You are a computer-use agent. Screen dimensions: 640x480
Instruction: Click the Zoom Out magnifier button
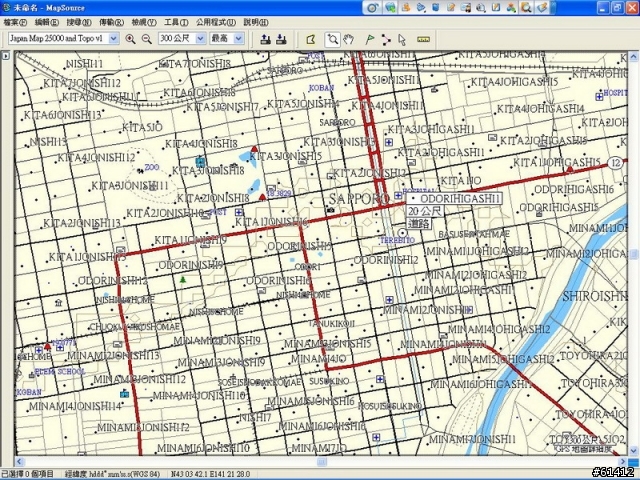tap(147, 39)
